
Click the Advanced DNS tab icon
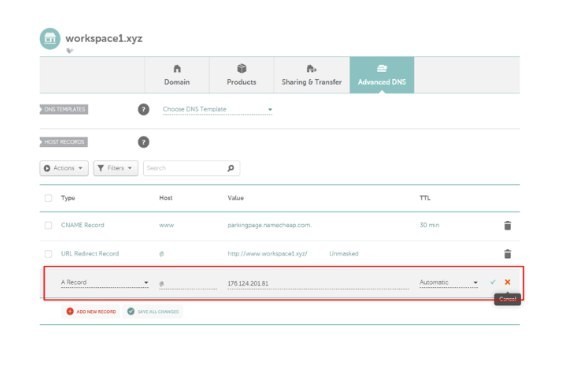pyautogui.click(x=382, y=68)
